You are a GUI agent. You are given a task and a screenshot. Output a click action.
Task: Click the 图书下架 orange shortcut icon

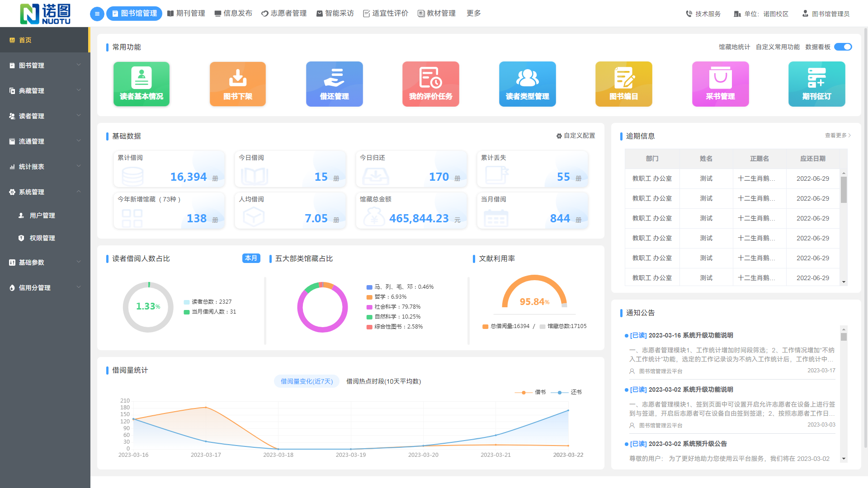[238, 84]
